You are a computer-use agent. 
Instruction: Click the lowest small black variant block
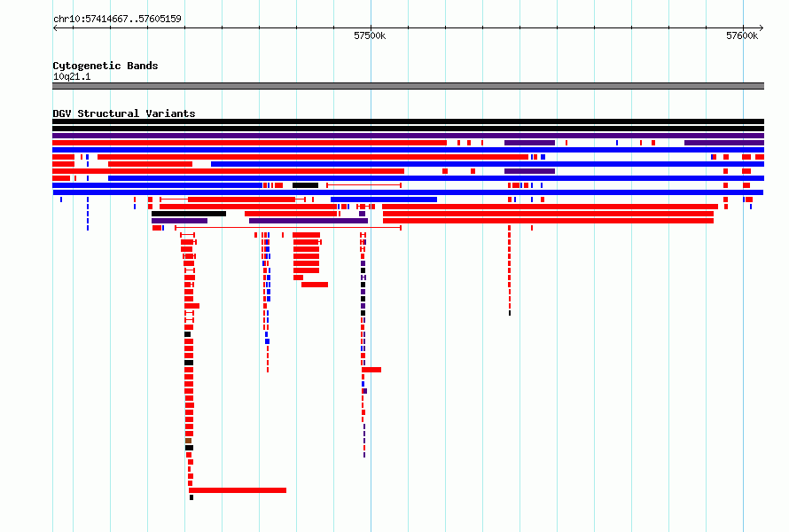tap(191, 497)
